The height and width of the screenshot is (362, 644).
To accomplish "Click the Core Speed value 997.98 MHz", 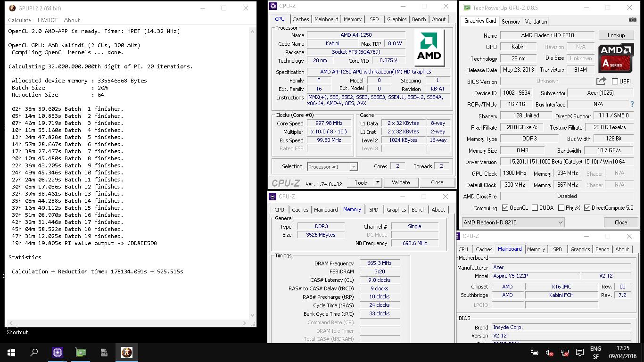I will 329,123.
